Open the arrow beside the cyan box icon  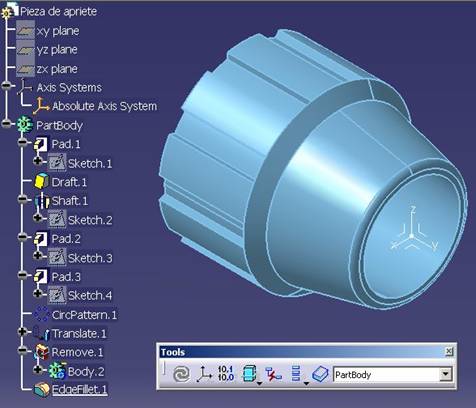[259, 383]
